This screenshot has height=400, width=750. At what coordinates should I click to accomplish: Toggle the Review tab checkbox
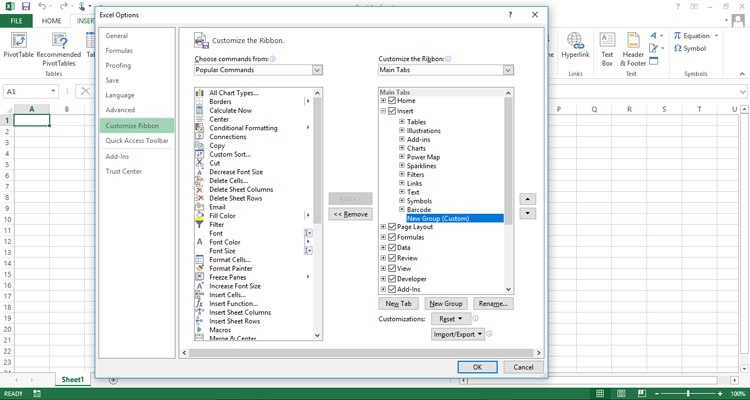click(x=392, y=258)
